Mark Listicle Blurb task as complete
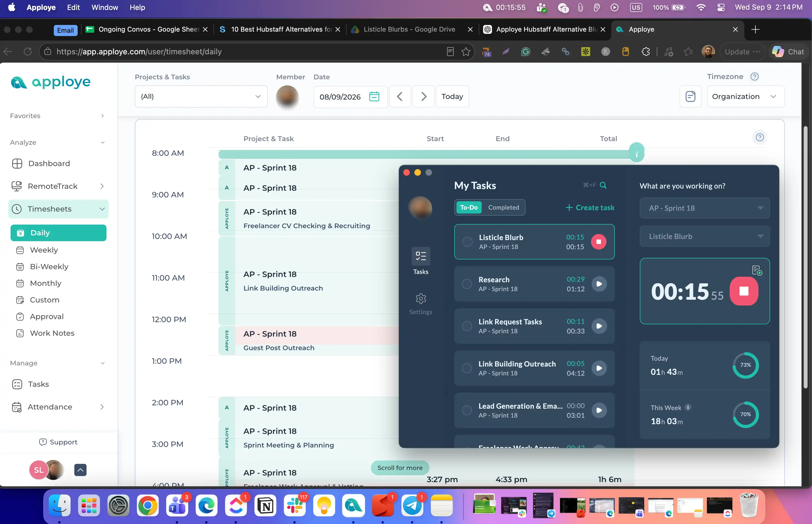812x524 pixels. [467, 242]
